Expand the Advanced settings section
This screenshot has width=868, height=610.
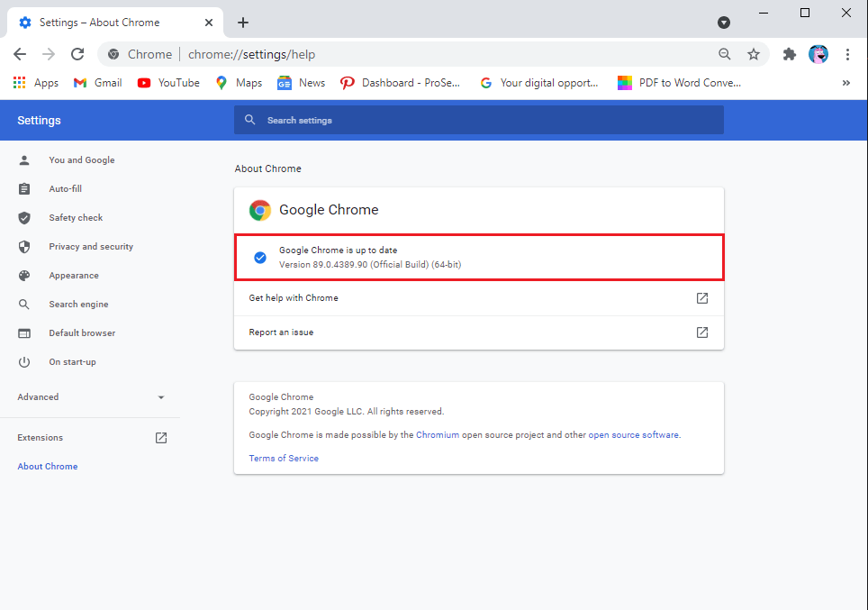tap(90, 397)
